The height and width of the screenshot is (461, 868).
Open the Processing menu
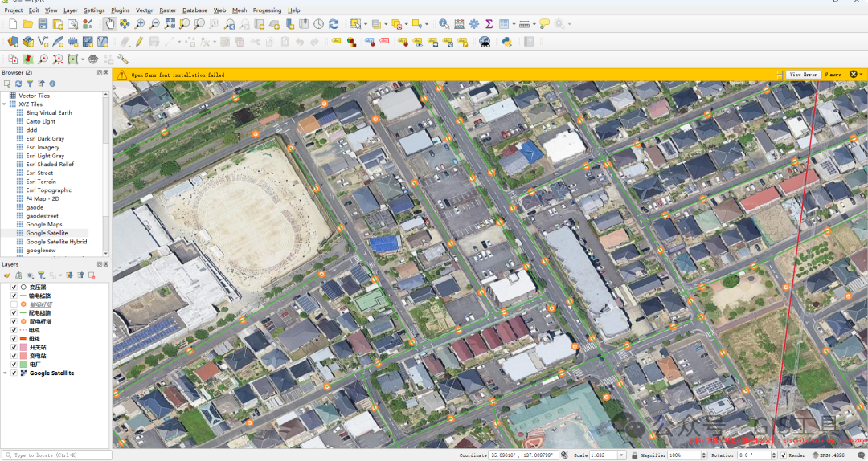267,10
